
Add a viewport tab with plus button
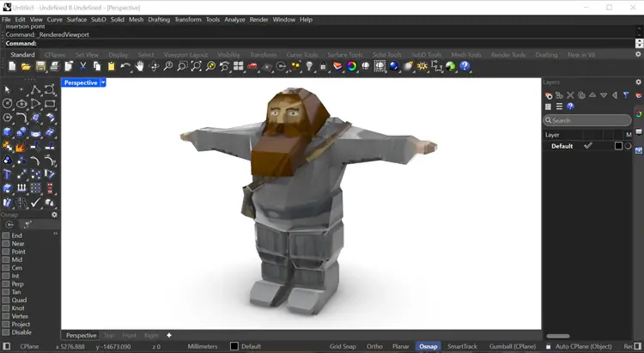coord(169,335)
